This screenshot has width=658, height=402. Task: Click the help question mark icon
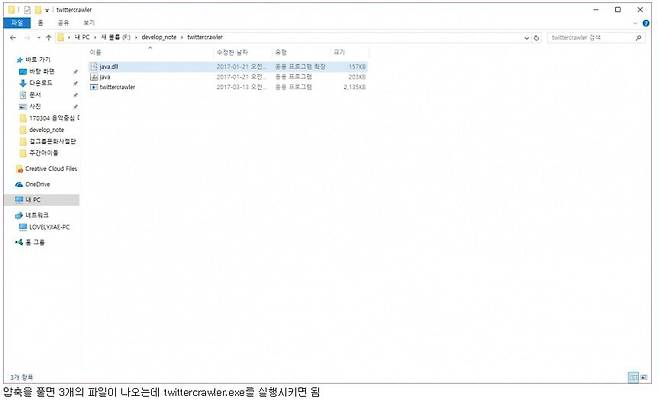click(645, 22)
